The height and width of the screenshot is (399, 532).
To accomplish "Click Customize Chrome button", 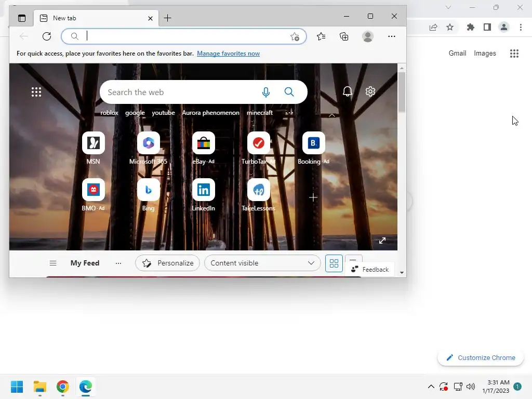I will tap(481, 357).
